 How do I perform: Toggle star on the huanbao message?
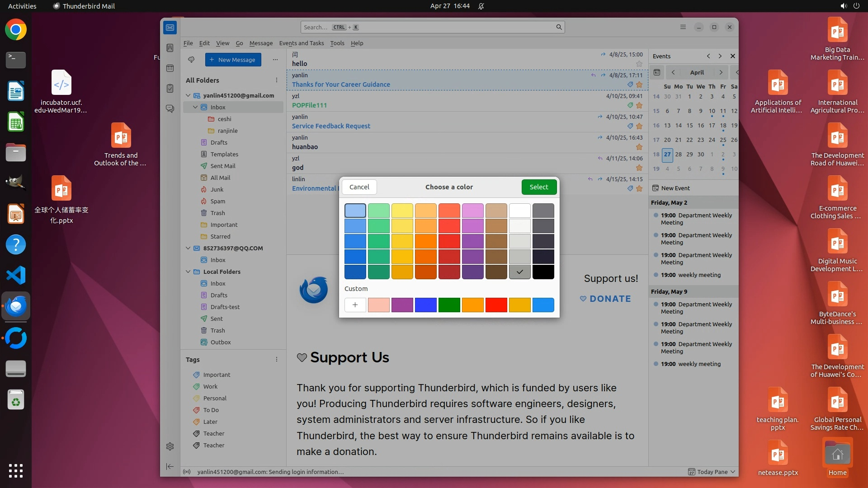tap(639, 147)
